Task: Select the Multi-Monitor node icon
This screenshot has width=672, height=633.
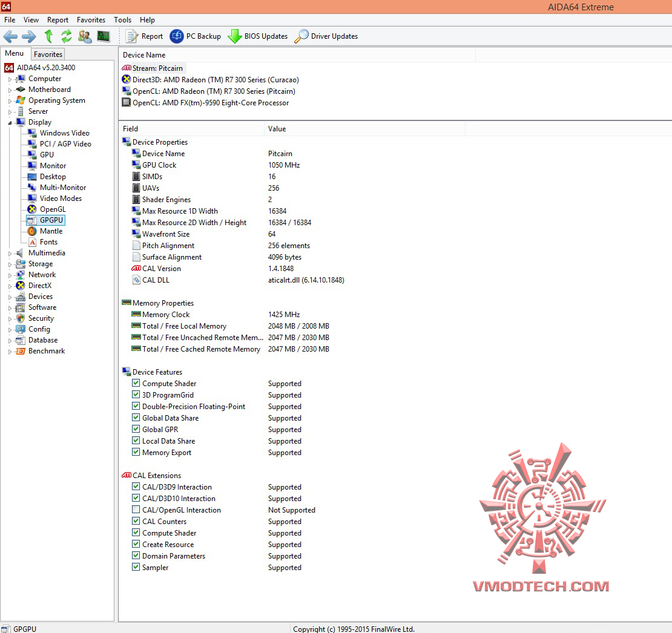Action: click(x=32, y=188)
